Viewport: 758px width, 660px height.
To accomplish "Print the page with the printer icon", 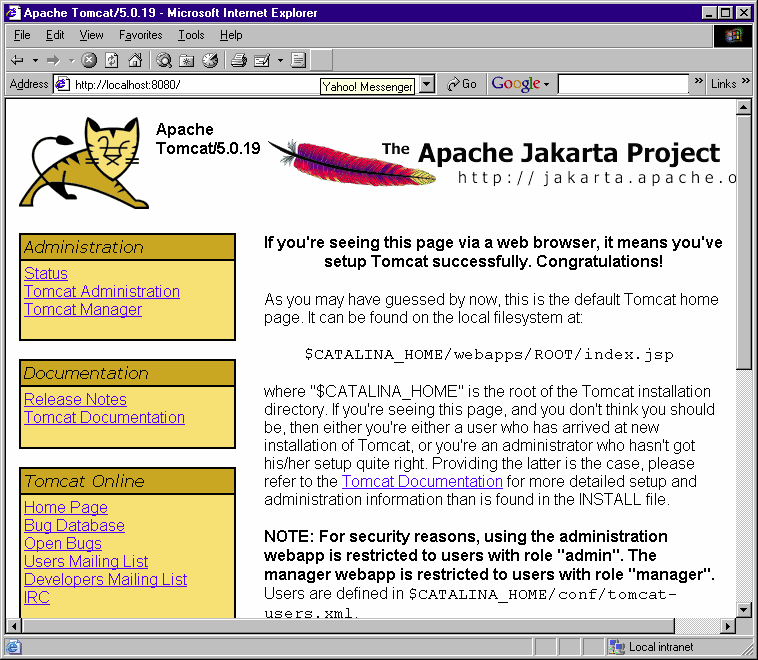I will pos(239,60).
